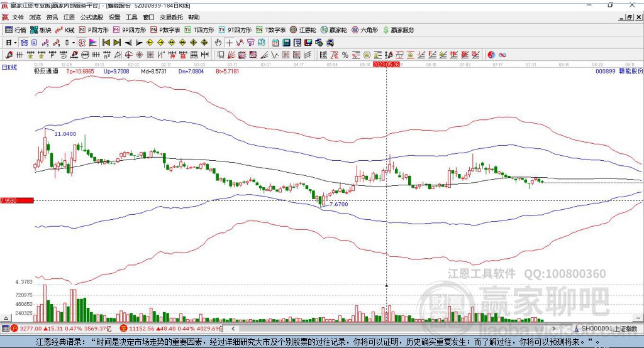Viewport: 644px width, 348px height.
Task: Open the 工具 menu
Action: point(131,17)
